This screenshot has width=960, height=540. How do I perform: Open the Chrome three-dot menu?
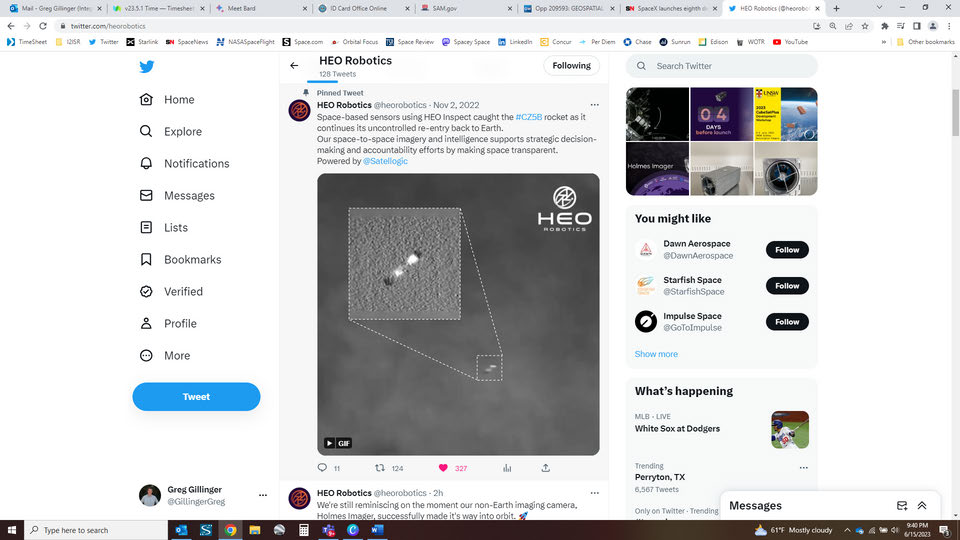pyautogui.click(x=950, y=26)
